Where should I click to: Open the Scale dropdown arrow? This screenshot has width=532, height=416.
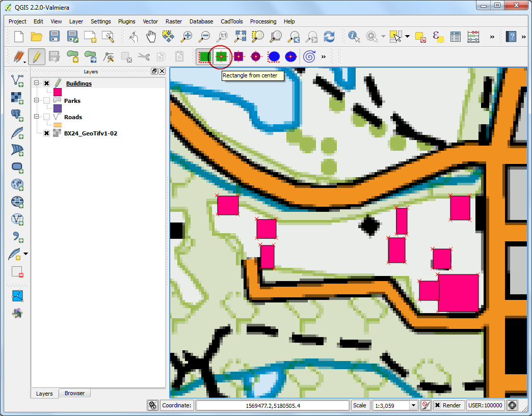click(x=413, y=405)
